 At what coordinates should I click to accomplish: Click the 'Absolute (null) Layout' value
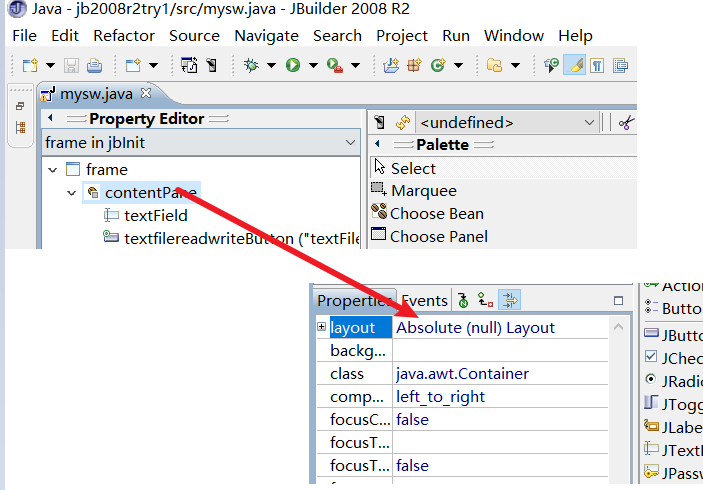pyautogui.click(x=475, y=328)
